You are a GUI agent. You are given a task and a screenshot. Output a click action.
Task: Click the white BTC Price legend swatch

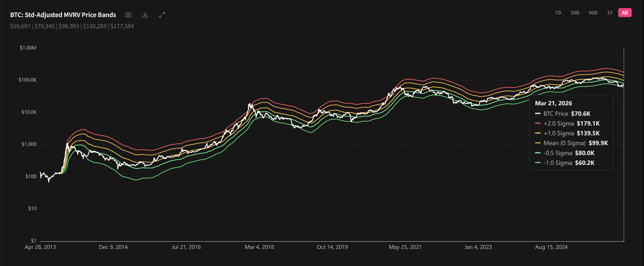click(538, 114)
